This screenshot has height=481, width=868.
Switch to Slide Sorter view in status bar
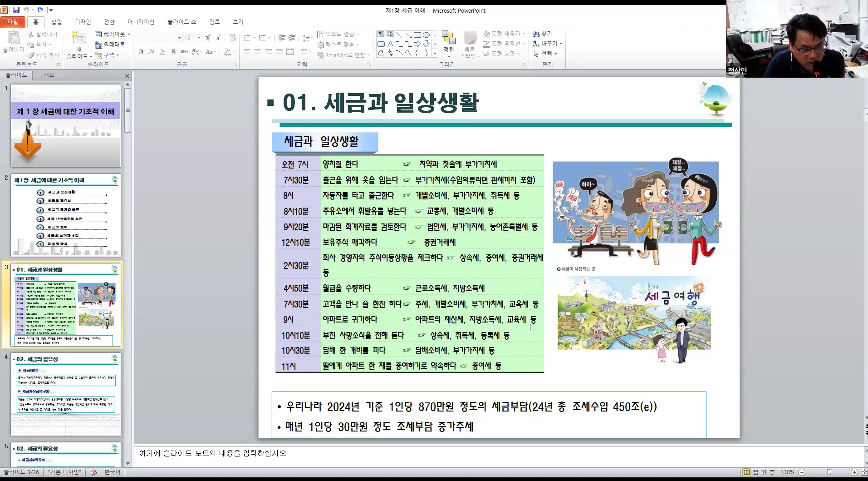[755, 472]
